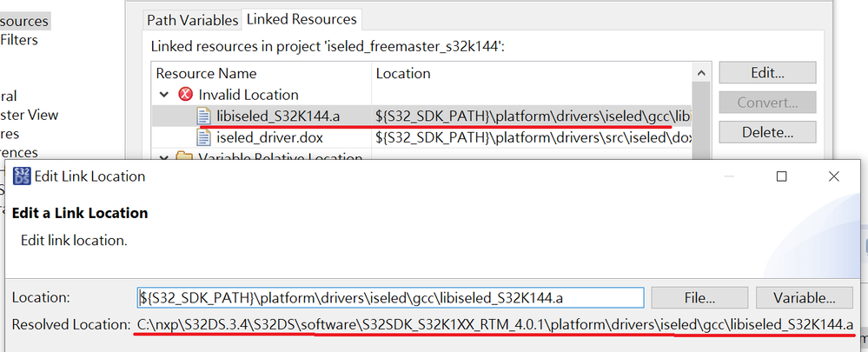Click the Location path input field

click(x=390, y=298)
